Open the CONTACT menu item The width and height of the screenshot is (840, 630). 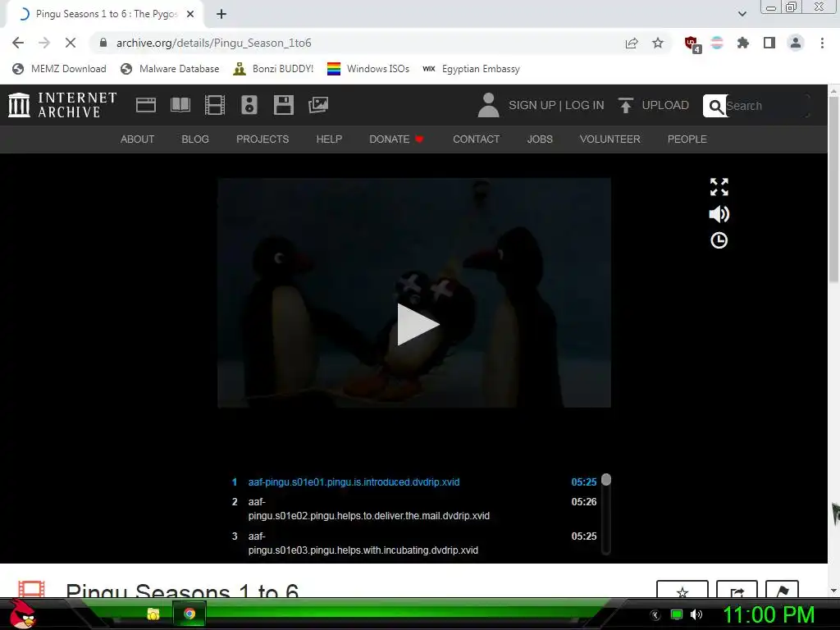pos(477,139)
